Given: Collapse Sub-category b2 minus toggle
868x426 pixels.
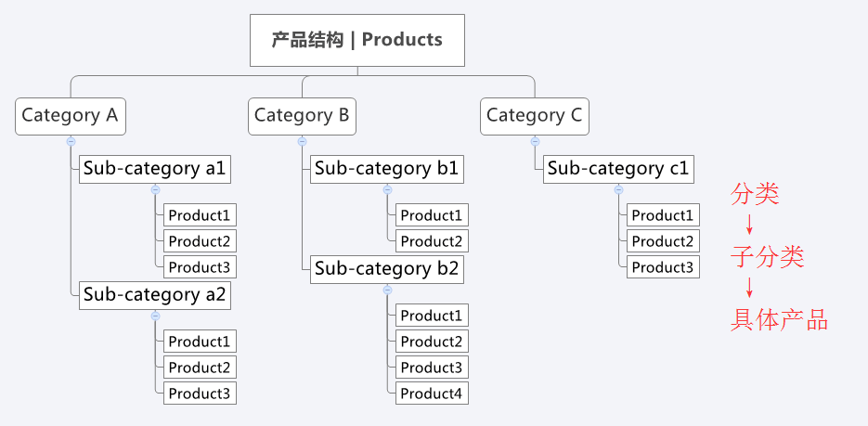Looking at the screenshot, I should coord(387,290).
